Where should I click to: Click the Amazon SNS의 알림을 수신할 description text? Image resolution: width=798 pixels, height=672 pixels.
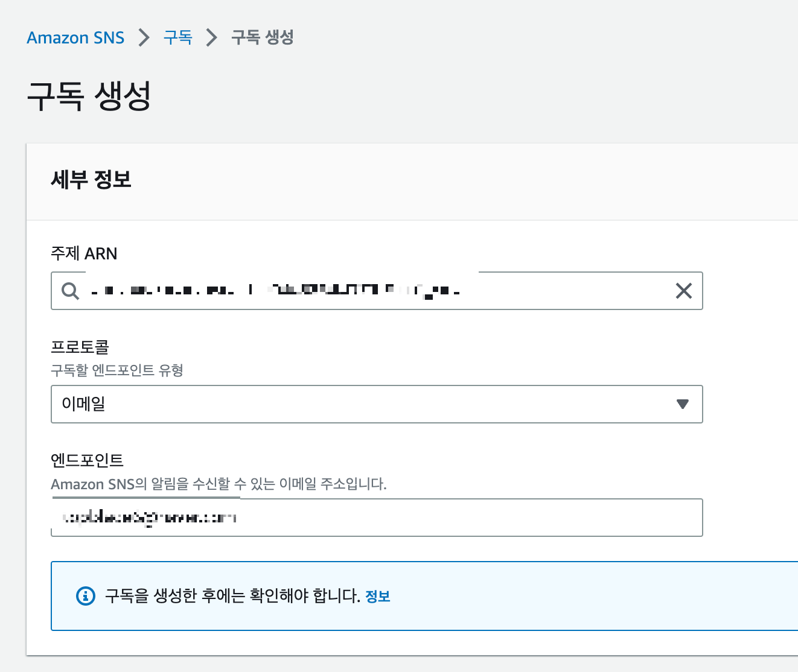point(219,484)
